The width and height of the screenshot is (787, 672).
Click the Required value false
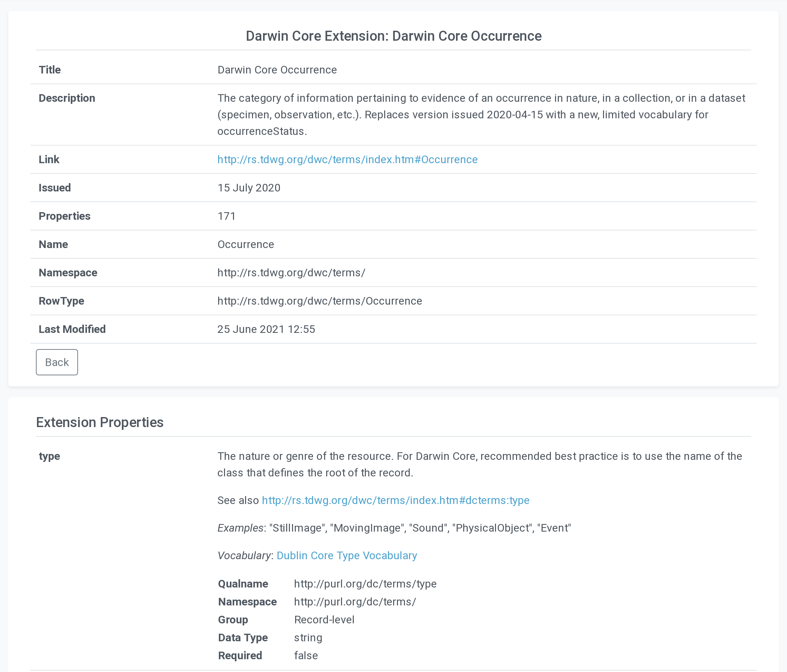coord(306,656)
